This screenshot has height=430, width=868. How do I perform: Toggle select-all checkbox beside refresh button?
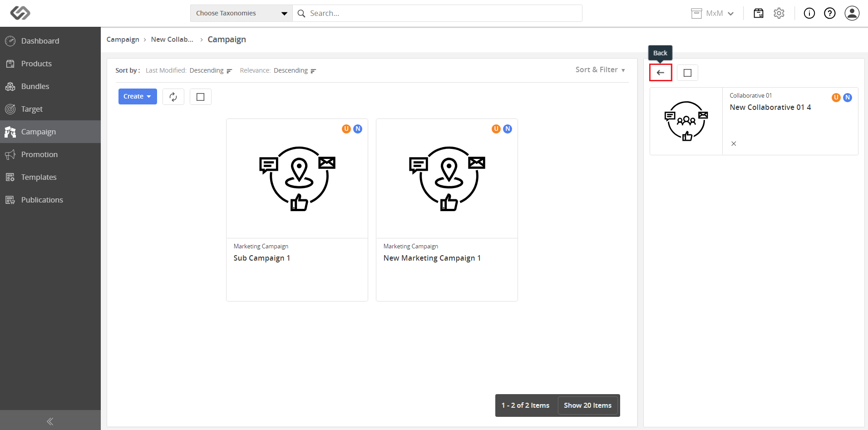tap(201, 97)
